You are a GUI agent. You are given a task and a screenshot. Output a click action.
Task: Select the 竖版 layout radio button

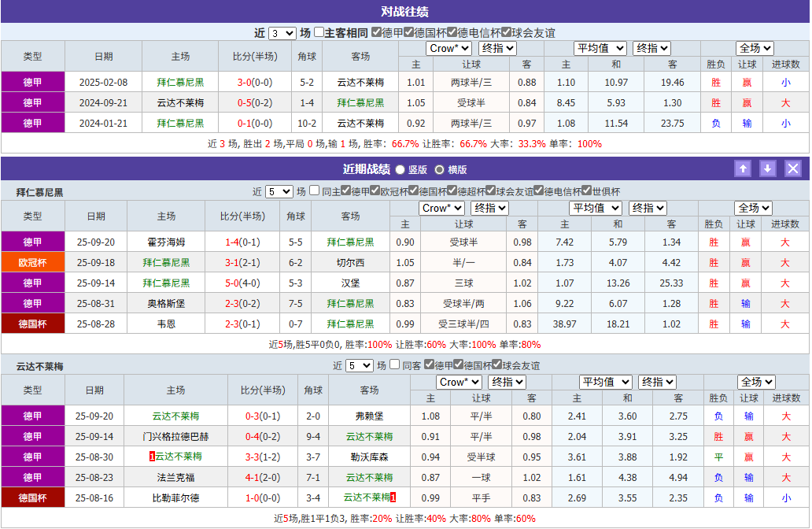click(400, 168)
